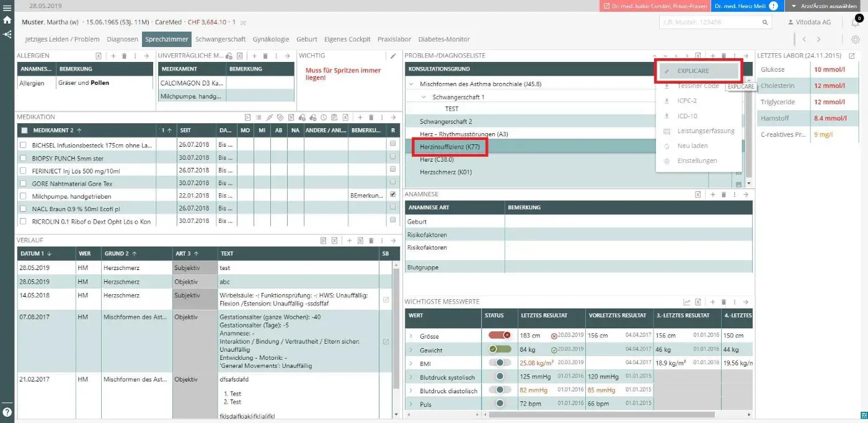This screenshot has height=423, width=868.
Task: Add a new Anamnese entry
Action: [712, 194]
